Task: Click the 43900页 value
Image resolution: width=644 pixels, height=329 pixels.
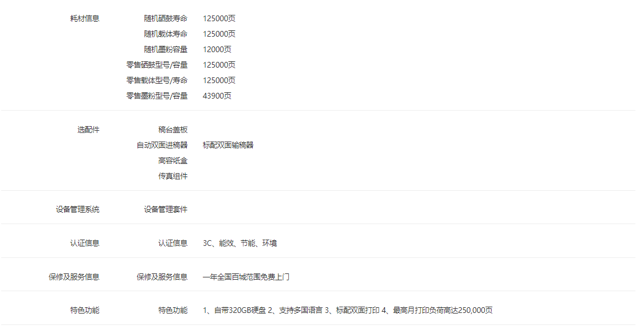Action: tap(217, 96)
